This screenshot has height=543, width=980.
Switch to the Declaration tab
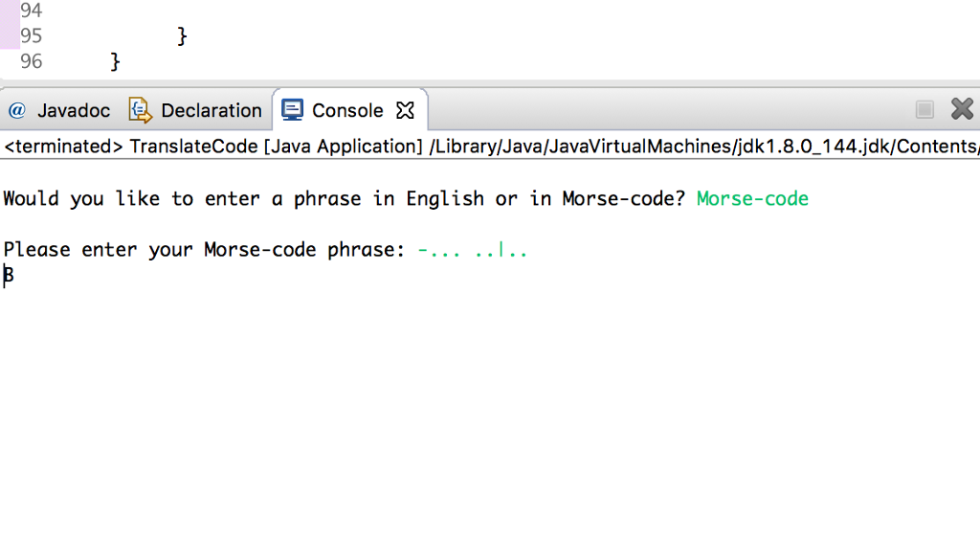point(195,110)
